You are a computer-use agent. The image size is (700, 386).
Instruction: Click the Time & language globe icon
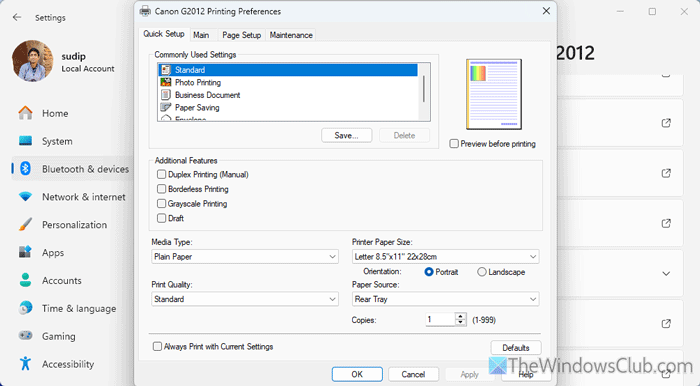pos(25,308)
